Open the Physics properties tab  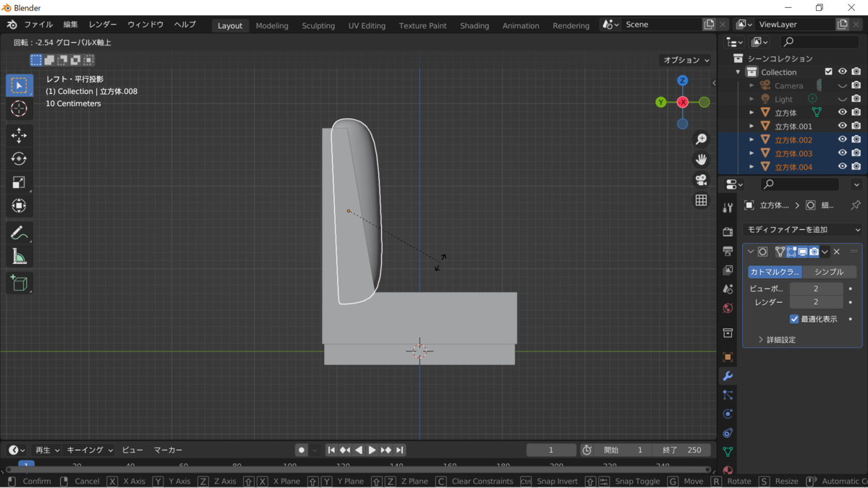tap(728, 414)
